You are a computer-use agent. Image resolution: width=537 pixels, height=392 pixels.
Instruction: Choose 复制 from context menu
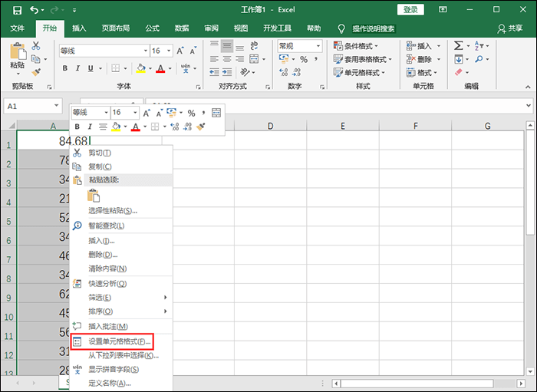[121, 166]
